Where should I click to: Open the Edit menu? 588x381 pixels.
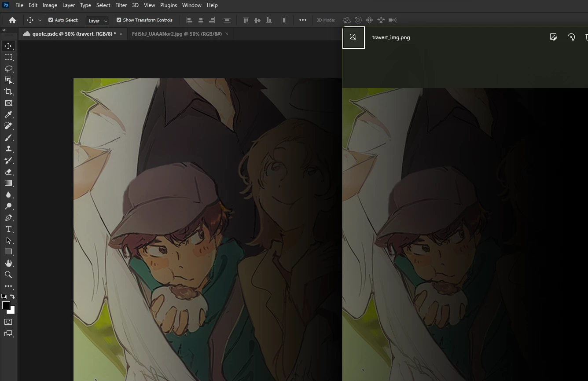point(33,5)
